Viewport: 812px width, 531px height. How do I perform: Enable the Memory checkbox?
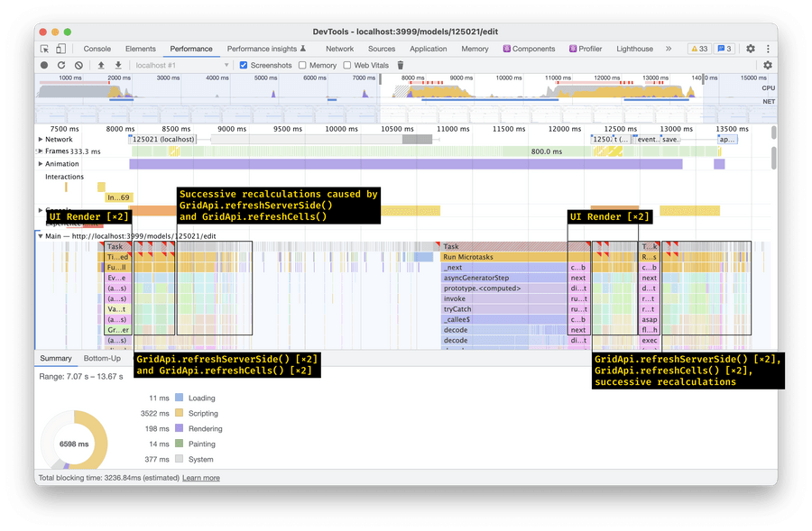point(303,65)
